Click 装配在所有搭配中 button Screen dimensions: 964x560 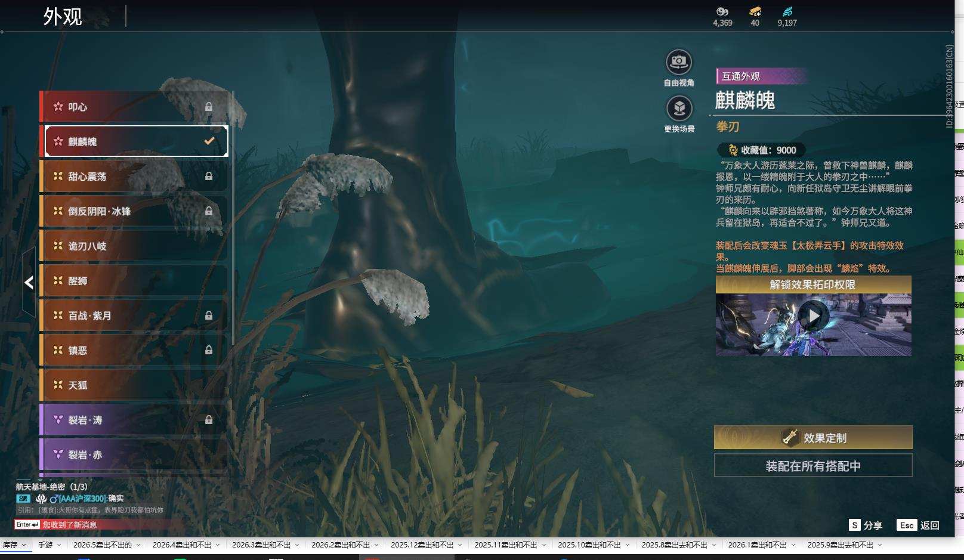[813, 466]
